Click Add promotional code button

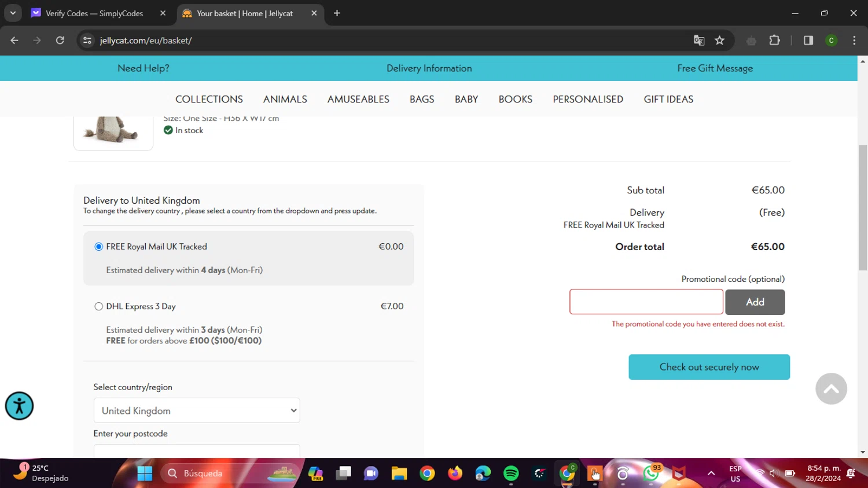click(x=755, y=302)
